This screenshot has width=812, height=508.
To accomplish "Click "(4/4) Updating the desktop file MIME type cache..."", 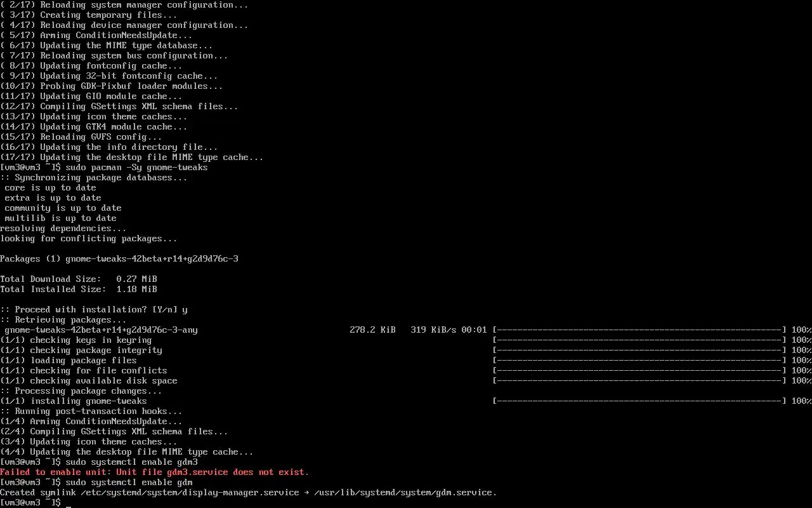I will [127, 451].
